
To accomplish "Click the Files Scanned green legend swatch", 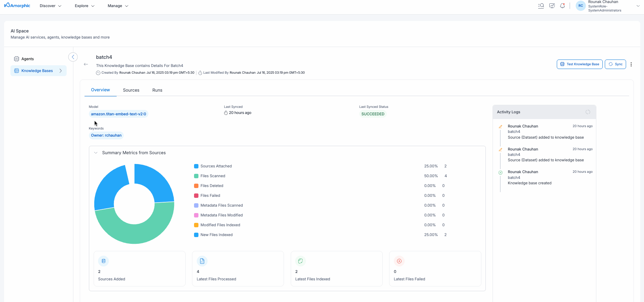I will 196,176.
